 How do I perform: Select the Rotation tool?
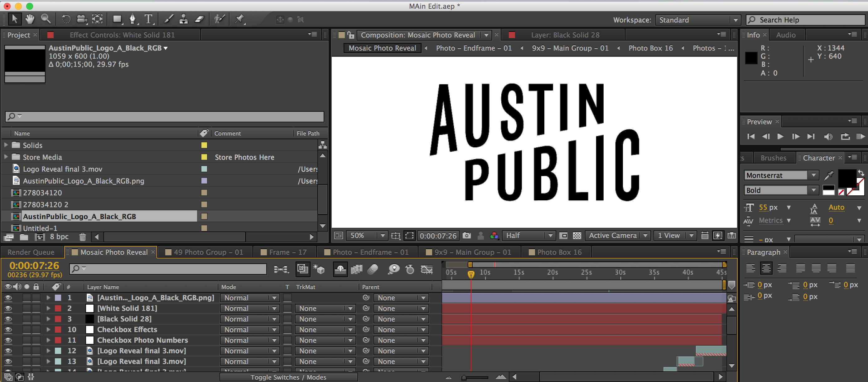66,19
